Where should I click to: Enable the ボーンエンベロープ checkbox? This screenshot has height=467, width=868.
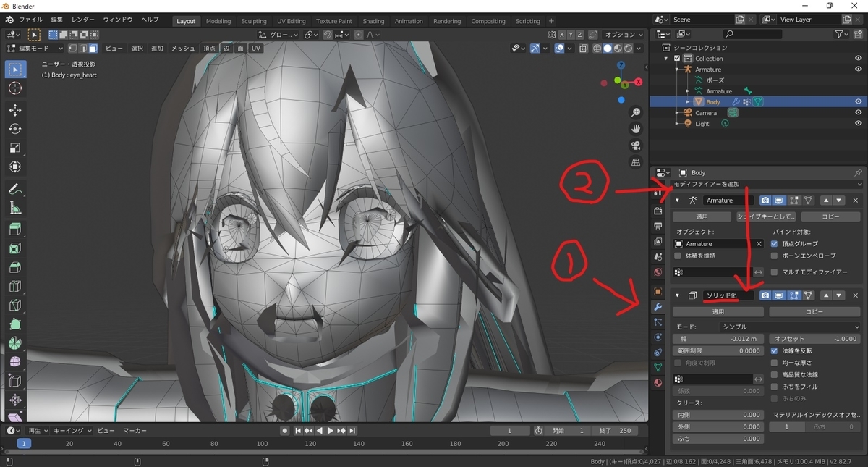(775, 256)
